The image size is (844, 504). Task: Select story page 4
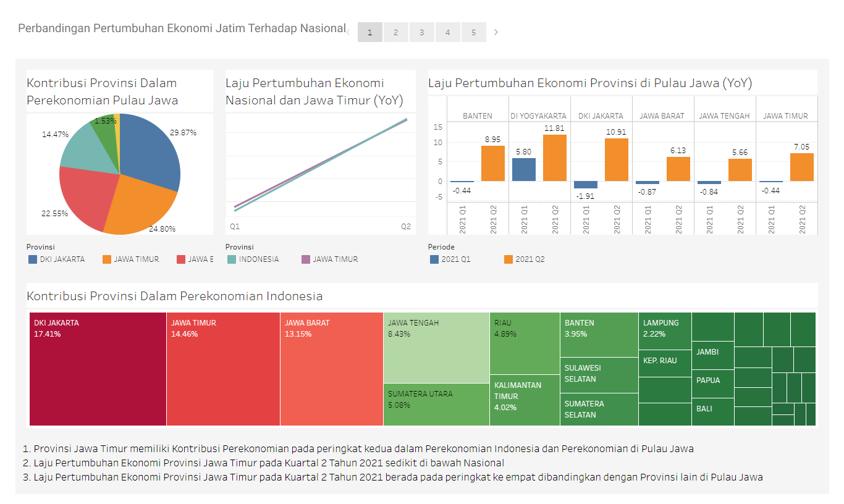point(447,32)
